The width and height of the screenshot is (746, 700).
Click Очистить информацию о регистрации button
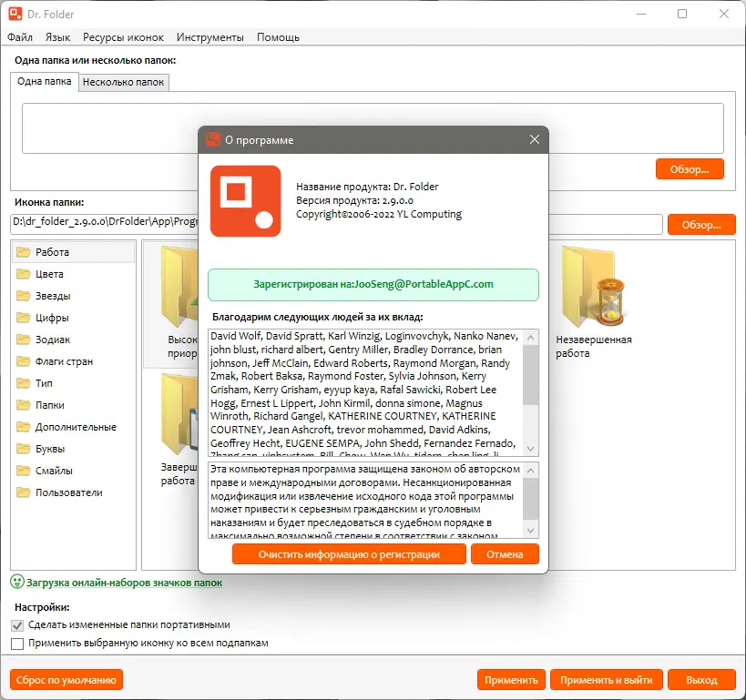pyautogui.click(x=349, y=554)
